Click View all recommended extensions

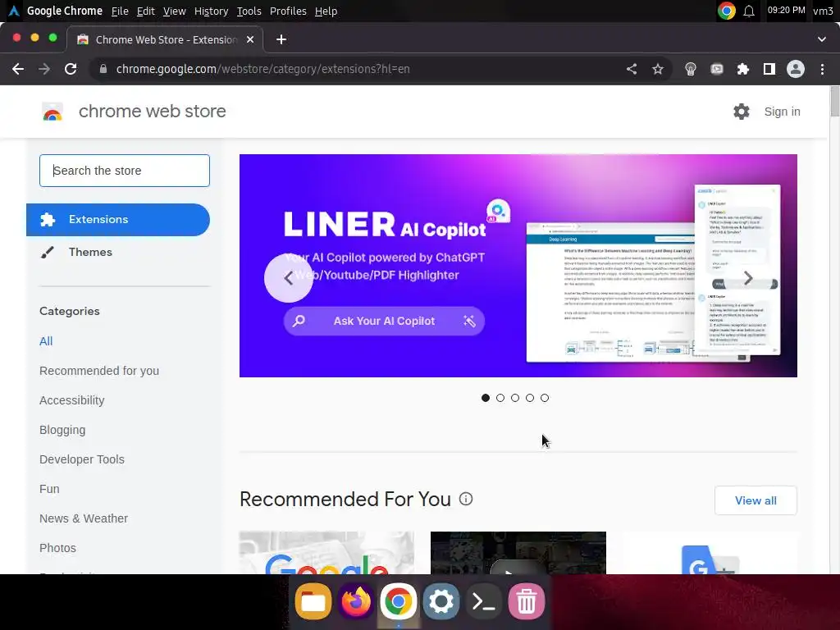click(x=756, y=500)
